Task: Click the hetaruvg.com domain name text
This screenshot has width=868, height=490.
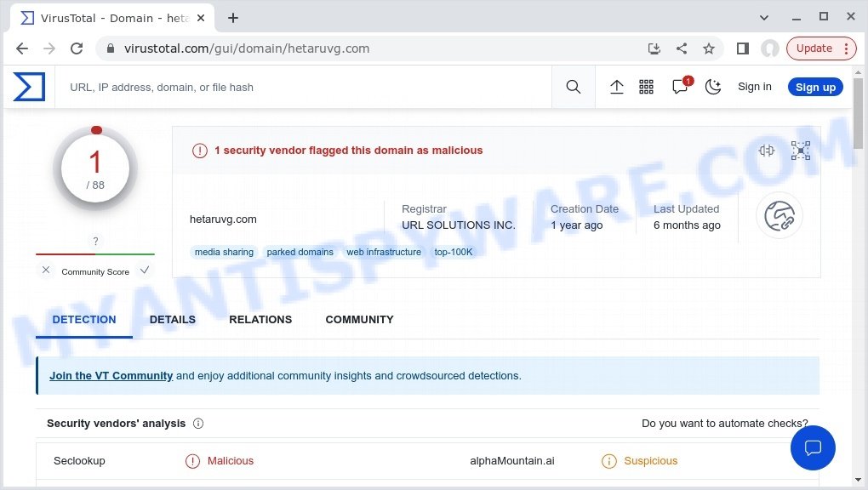Action: point(223,219)
